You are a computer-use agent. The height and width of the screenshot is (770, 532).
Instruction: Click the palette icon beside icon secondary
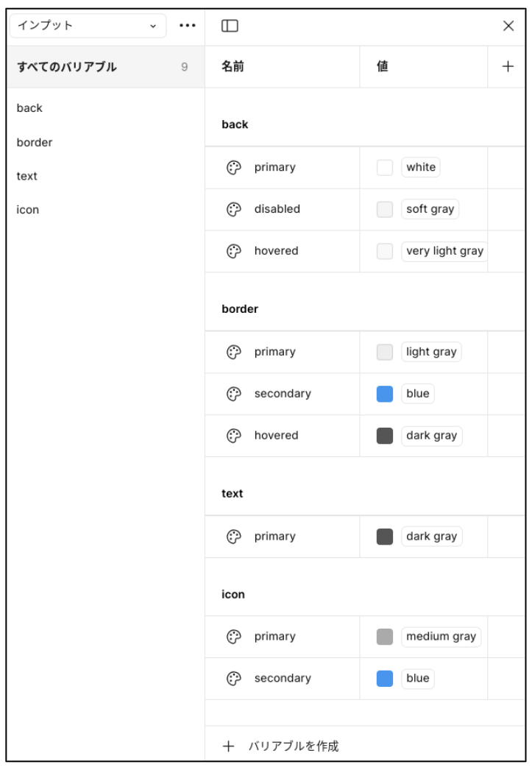point(233,679)
